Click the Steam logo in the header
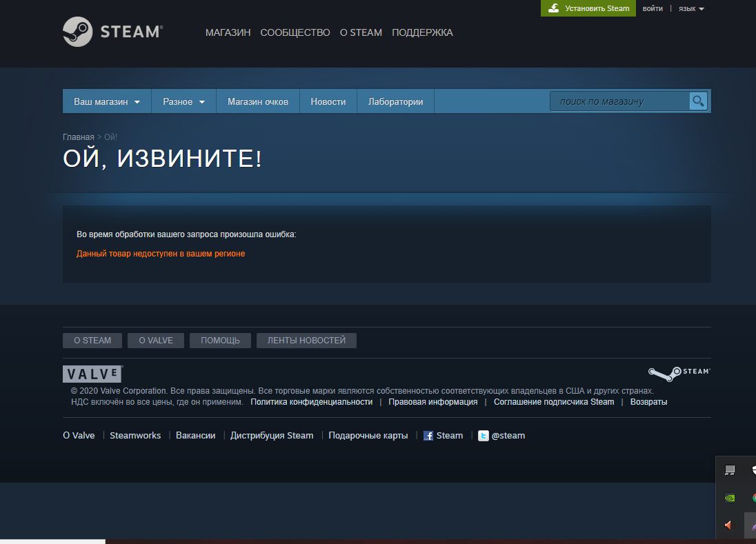This screenshot has height=544, width=756. tap(113, 32)
